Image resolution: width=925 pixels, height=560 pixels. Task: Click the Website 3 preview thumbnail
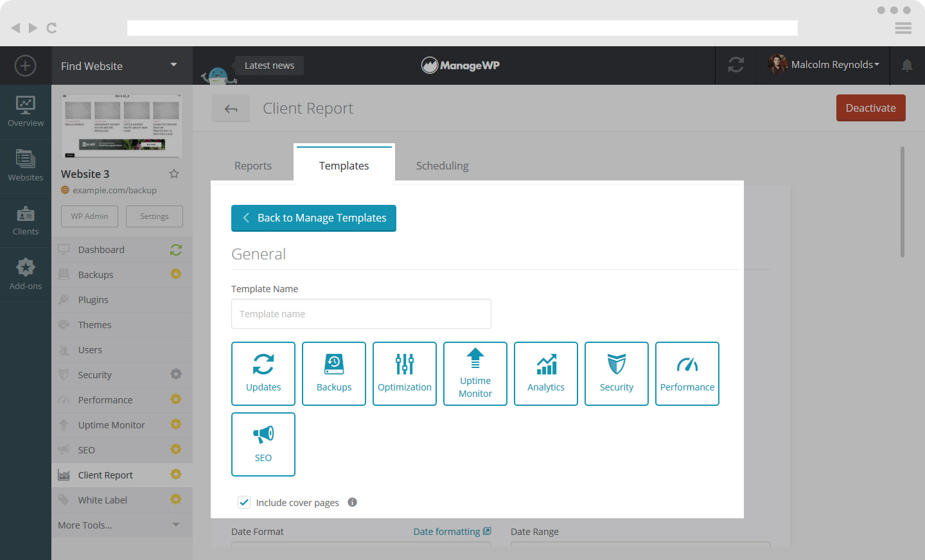122,126
